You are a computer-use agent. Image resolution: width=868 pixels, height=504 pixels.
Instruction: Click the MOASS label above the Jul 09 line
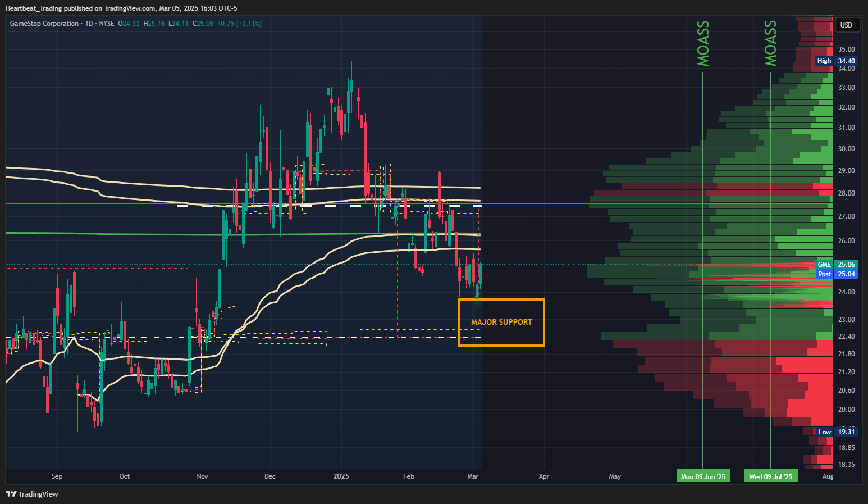pyautogui.click(x=771, y=43)
